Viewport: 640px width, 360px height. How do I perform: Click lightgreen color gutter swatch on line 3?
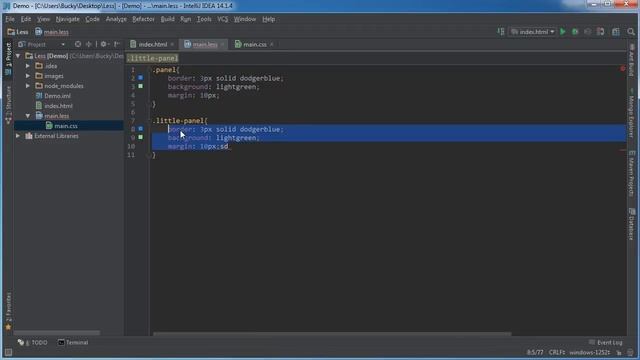point(140,86)
